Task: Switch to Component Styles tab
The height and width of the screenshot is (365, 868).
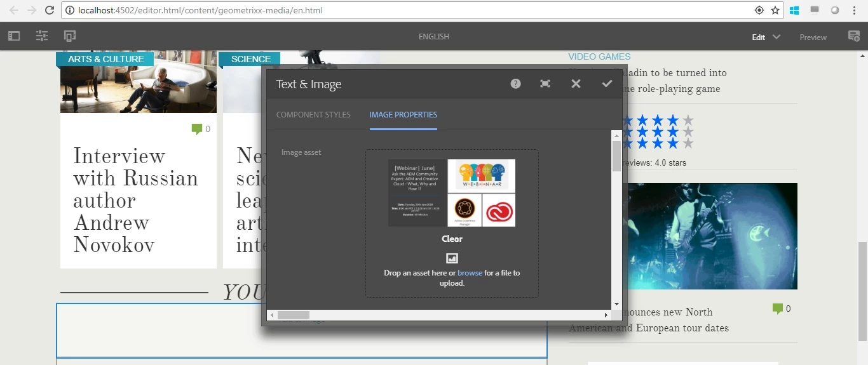Action: tap(313, 115)
